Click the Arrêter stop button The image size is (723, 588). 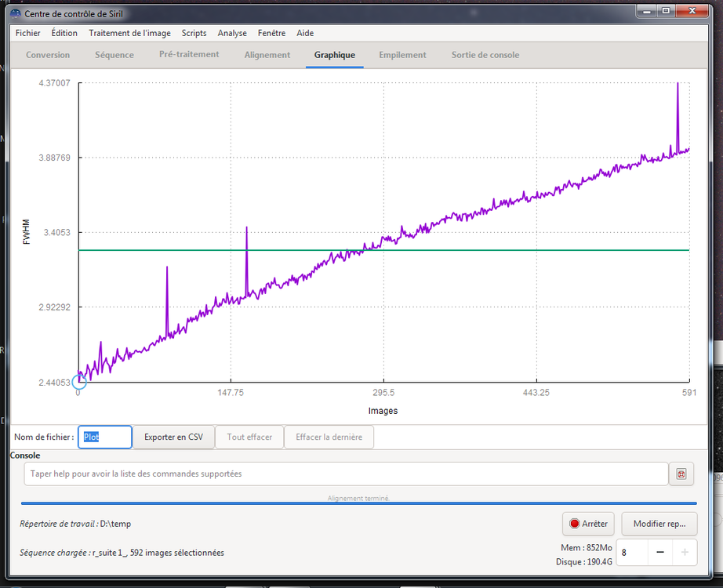coord(588,524)
